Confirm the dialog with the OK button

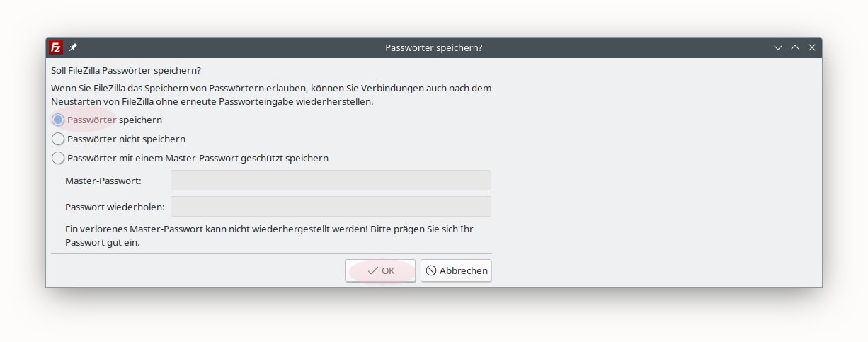click(380, 270)
